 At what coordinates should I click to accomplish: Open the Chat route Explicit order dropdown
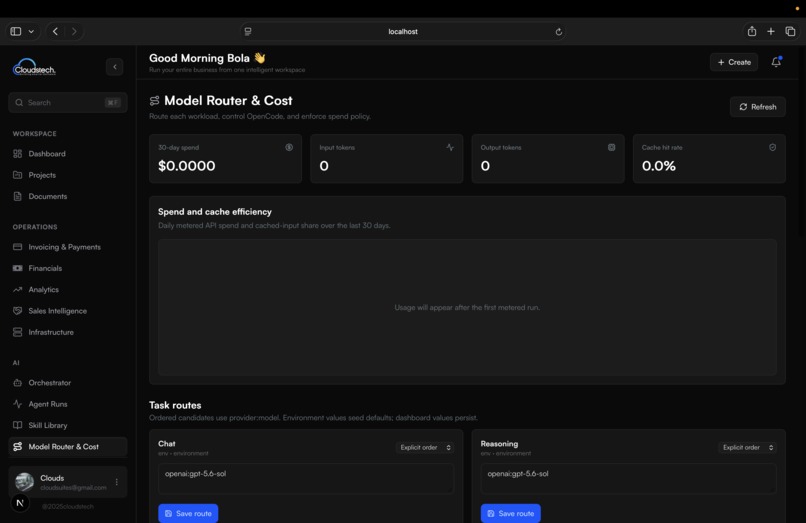tap(425, 447)
